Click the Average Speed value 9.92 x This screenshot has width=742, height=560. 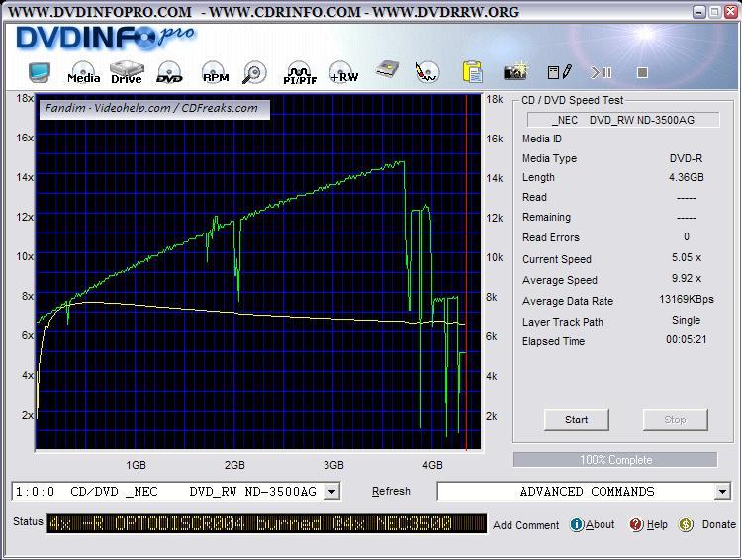coord(687,278)
